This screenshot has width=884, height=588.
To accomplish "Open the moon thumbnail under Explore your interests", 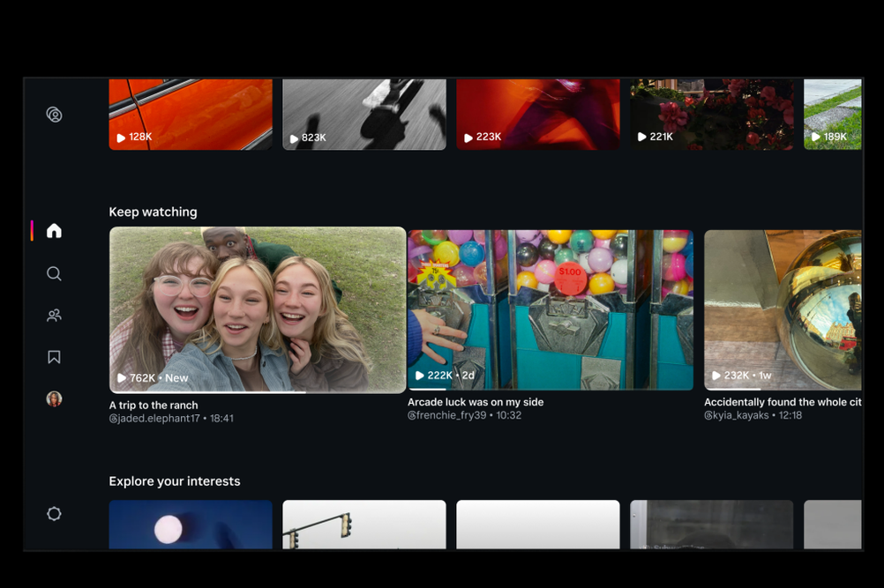I will (x=191, y=525).
